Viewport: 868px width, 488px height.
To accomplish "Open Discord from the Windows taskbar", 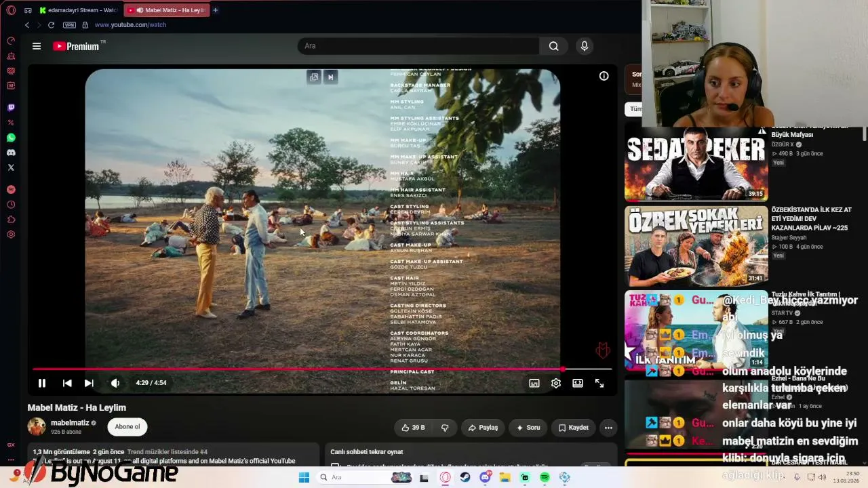I will pos(486,478).
